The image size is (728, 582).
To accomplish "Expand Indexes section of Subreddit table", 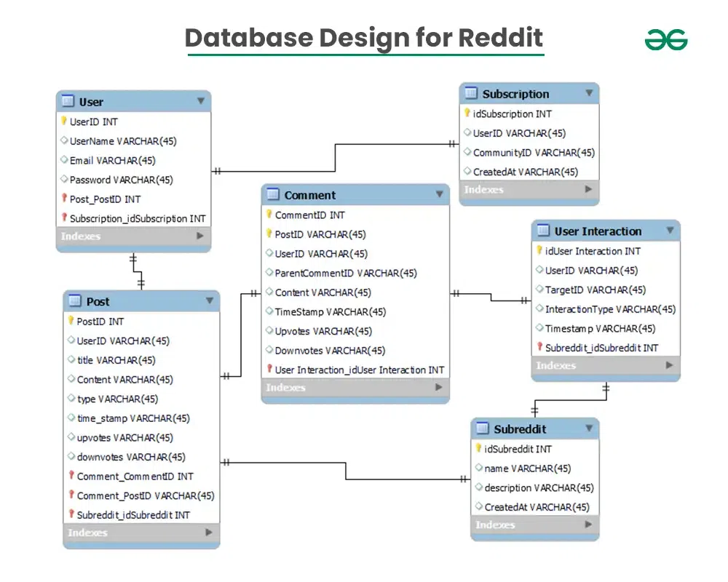I will coord(588,525).
